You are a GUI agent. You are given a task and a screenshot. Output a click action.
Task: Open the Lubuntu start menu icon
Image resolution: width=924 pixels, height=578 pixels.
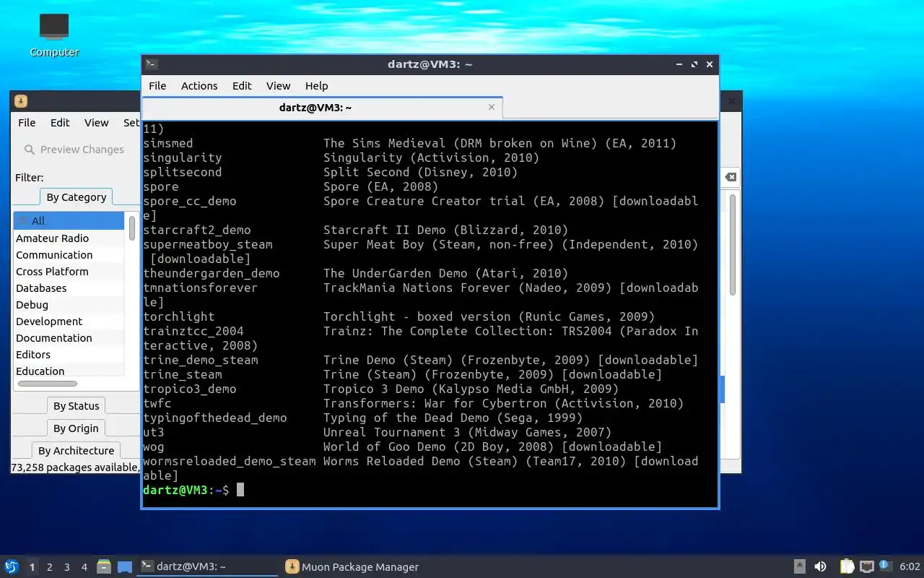pos(11,566)
